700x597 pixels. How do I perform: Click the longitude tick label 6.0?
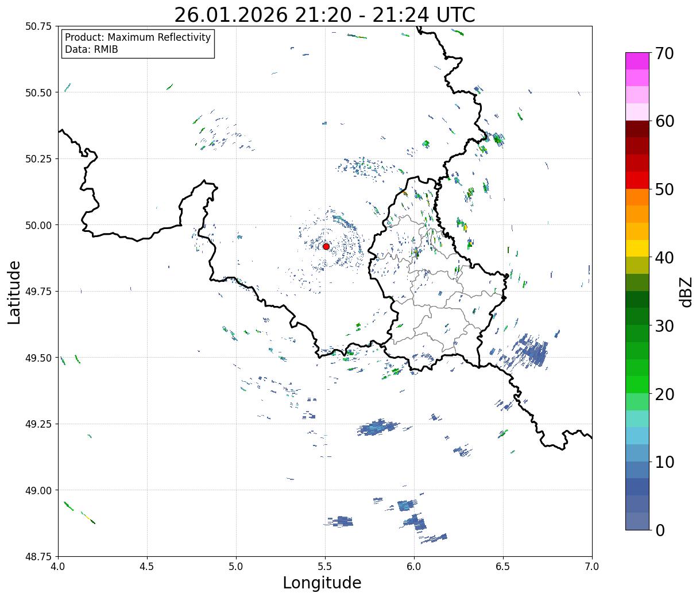414,567
